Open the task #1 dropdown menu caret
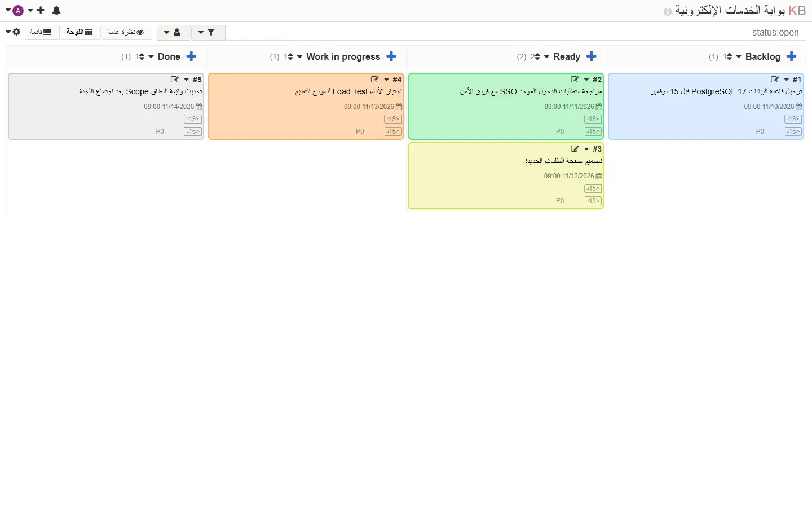This screenshot has height=508, width=812. (787, 80)
